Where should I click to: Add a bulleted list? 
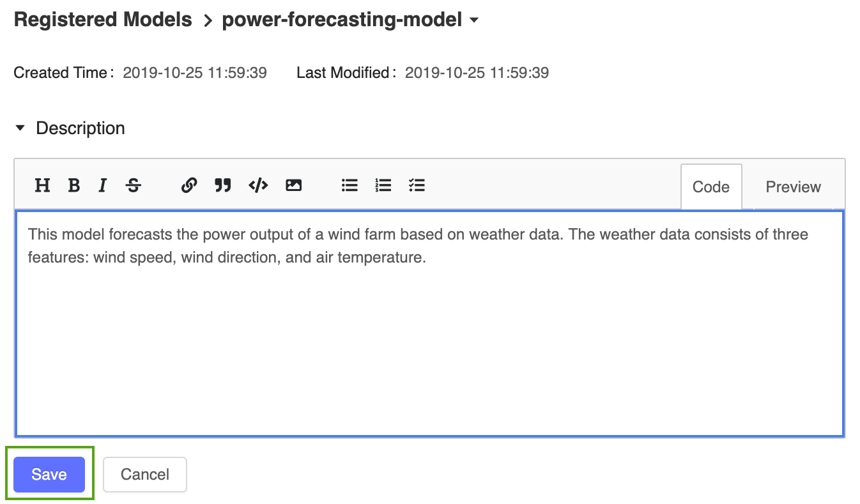pyautogui.click(x=349, y=185)
